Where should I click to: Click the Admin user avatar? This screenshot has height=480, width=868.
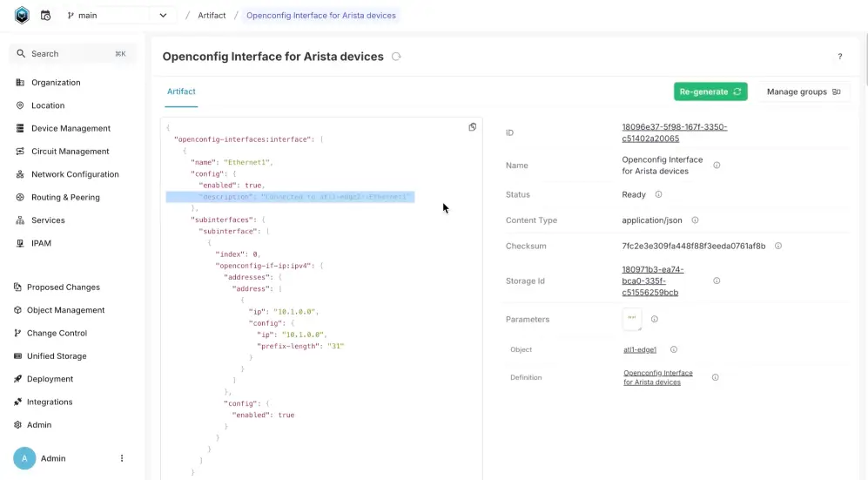point(24,458)
